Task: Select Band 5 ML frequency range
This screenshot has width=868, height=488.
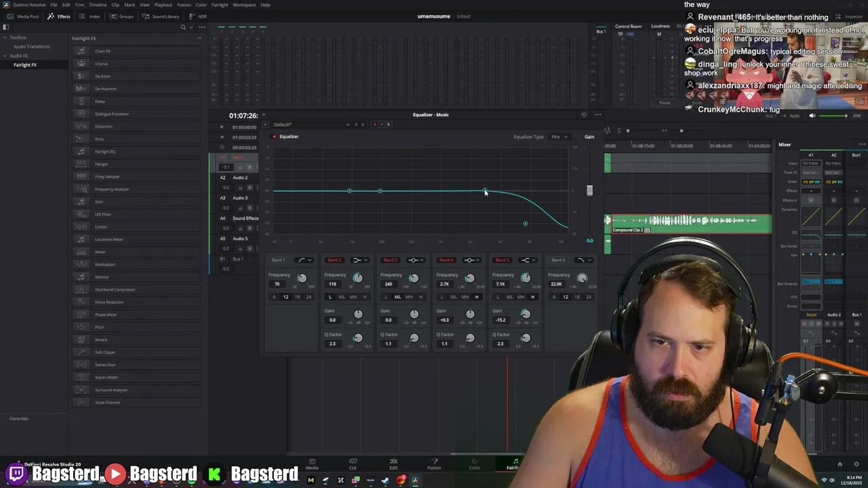Action: point(509,297)
